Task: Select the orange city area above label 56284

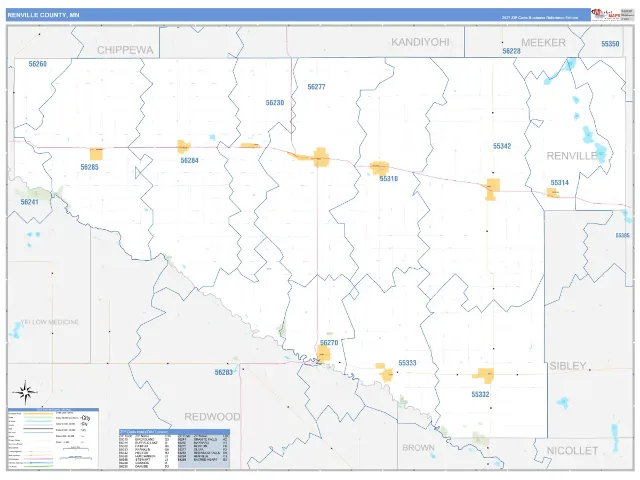Action: (184, 147)
